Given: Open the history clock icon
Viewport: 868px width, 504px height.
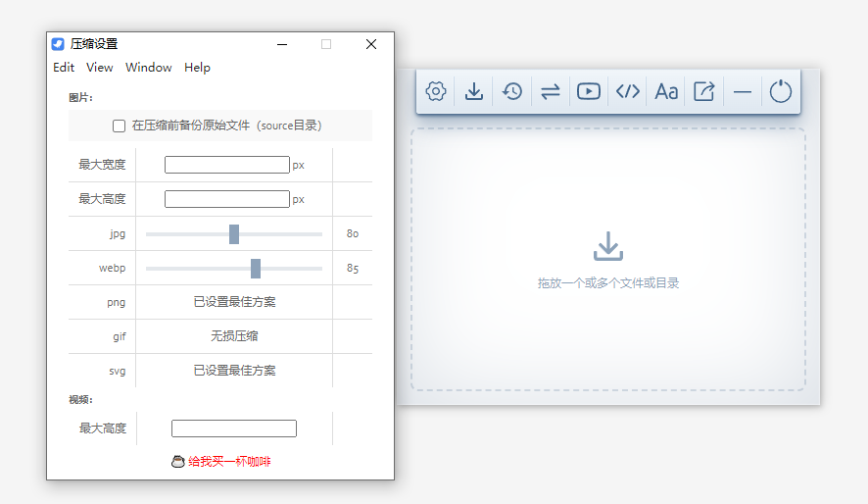Looking at the screenshot, I should (512, 91).
